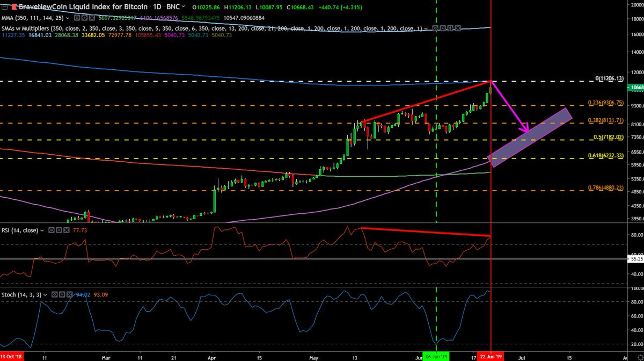Remove the MMA indicator
Image resolution: width=644 pixels, height=361 pixels.
pyautogui.click(x=92, y=18)
